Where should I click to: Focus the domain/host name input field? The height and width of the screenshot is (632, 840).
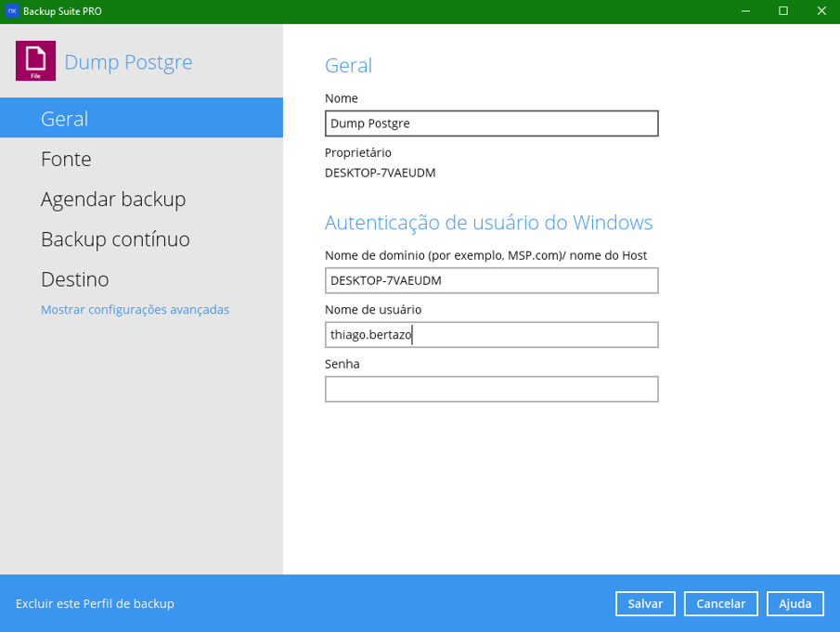pos(491,280)
